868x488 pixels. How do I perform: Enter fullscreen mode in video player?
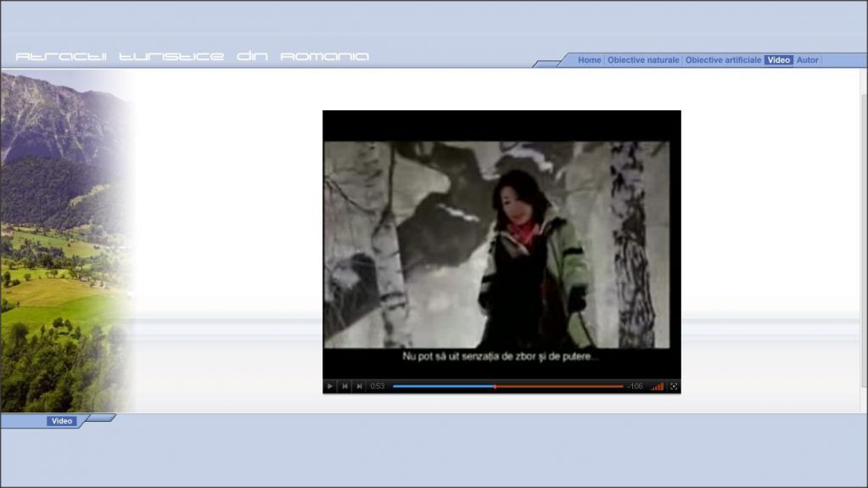pos(674,386)
